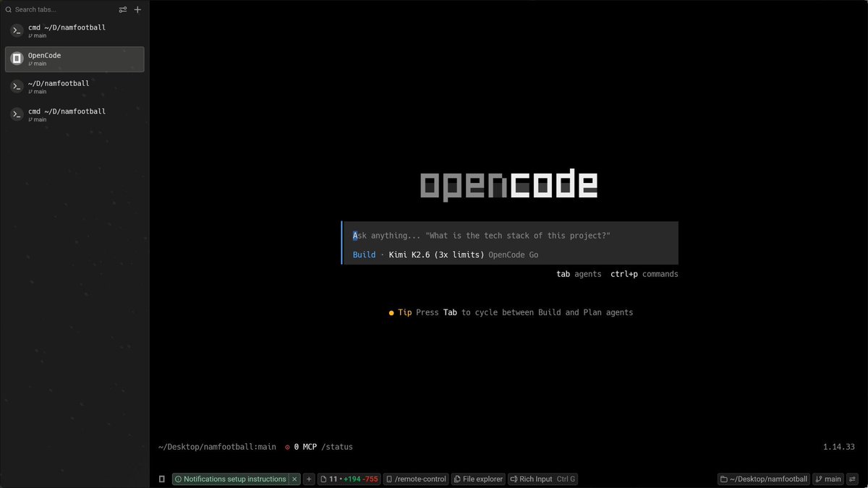Add a new tab with the plus icon beside Search tabs
Image resolution: width=868 pixels, height=488 pixels.
pos(137,9)
